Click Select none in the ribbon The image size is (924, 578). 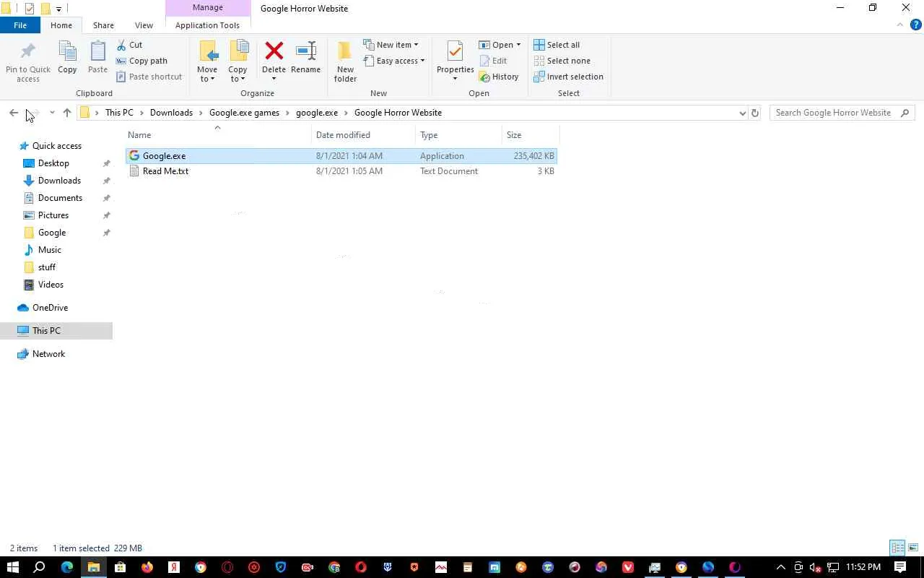click(562, 61)
